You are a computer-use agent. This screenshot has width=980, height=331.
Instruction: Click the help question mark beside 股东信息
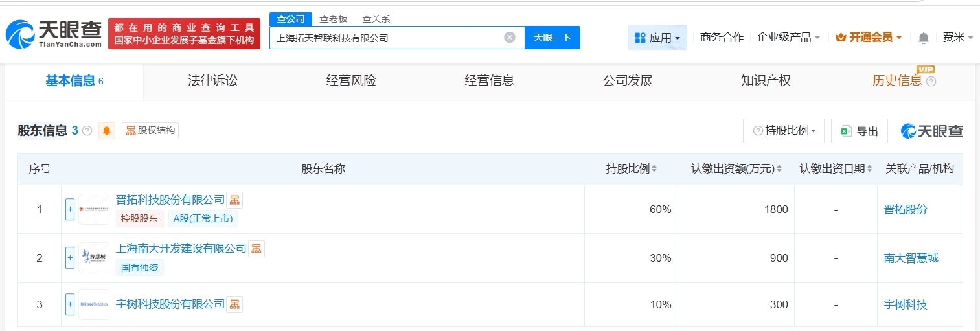click(x=87, y=131)
